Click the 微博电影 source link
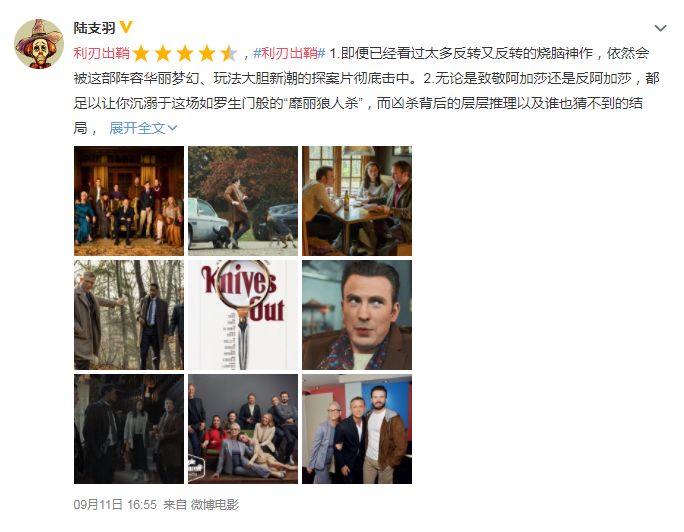This screenshot has width=684, height=532. coord(215,505)
